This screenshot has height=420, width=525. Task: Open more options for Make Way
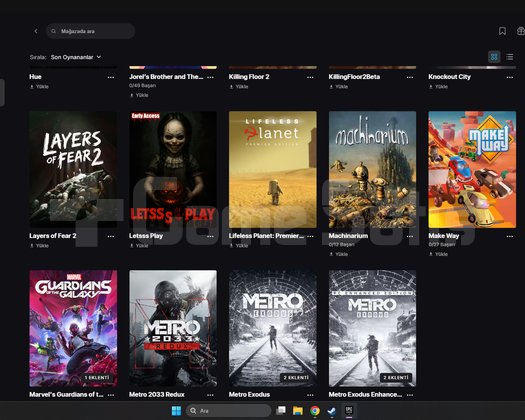click(x=510, y=236)
